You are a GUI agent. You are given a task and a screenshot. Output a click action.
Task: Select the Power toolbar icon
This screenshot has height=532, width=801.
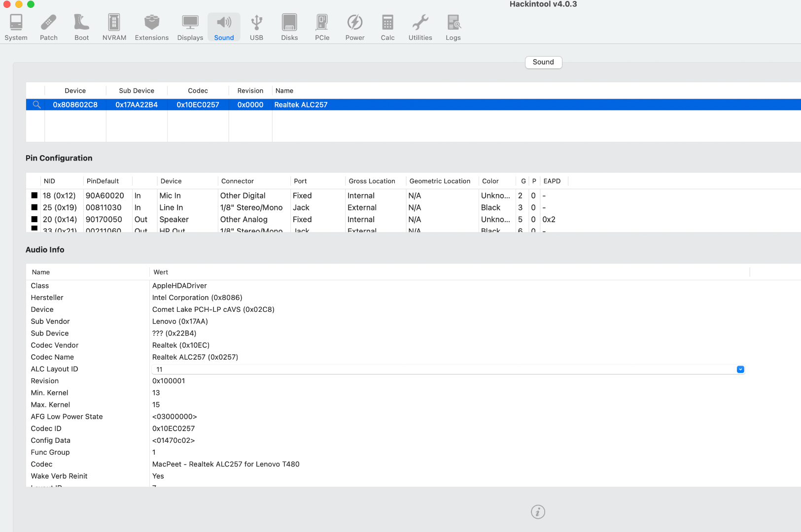[355, 27]
